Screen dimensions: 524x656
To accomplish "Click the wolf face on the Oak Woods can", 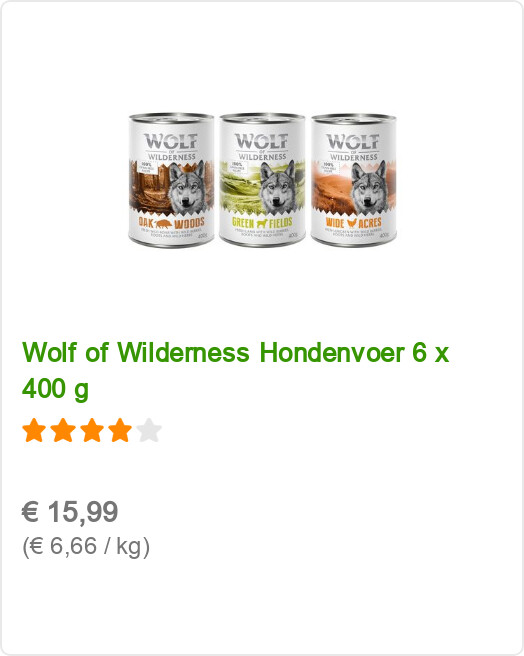I will click(187, 187).
